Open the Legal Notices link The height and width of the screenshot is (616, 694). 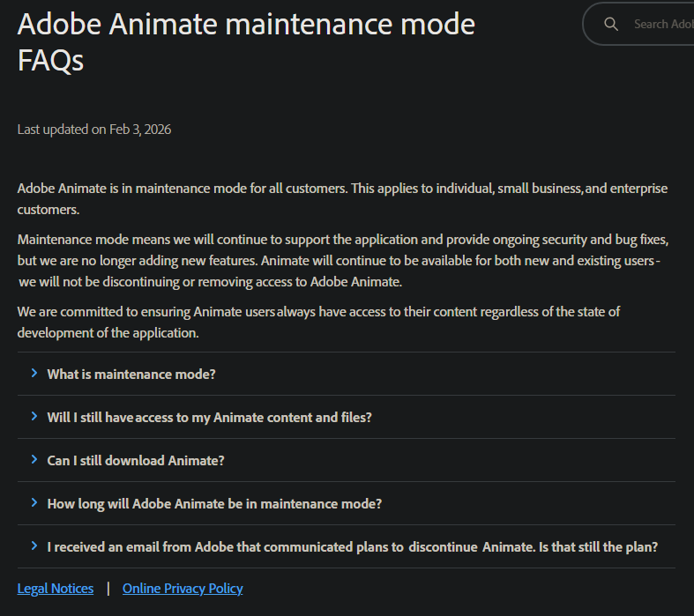click(56, 589)
